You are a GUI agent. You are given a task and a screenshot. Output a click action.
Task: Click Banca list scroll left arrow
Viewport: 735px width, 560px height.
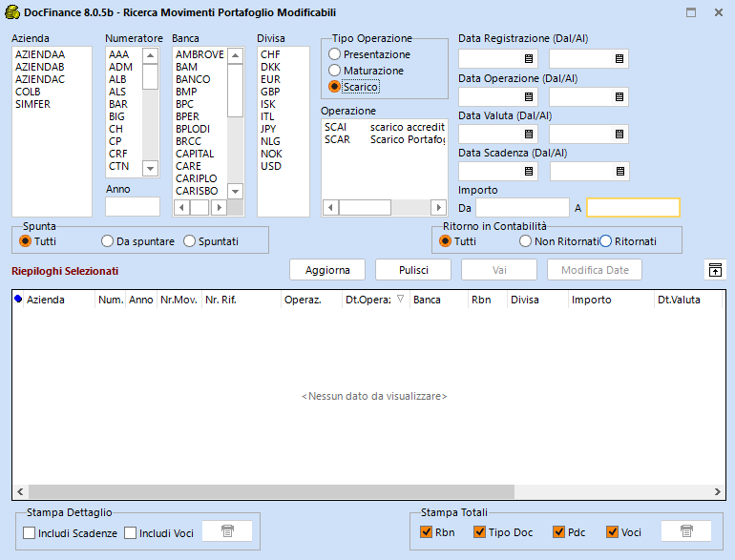182,207
